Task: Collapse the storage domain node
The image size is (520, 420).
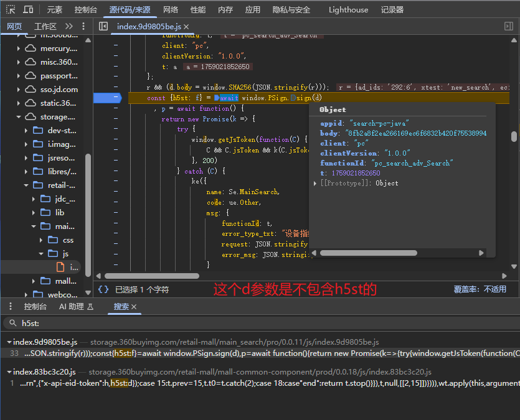Action: (19, 117)
